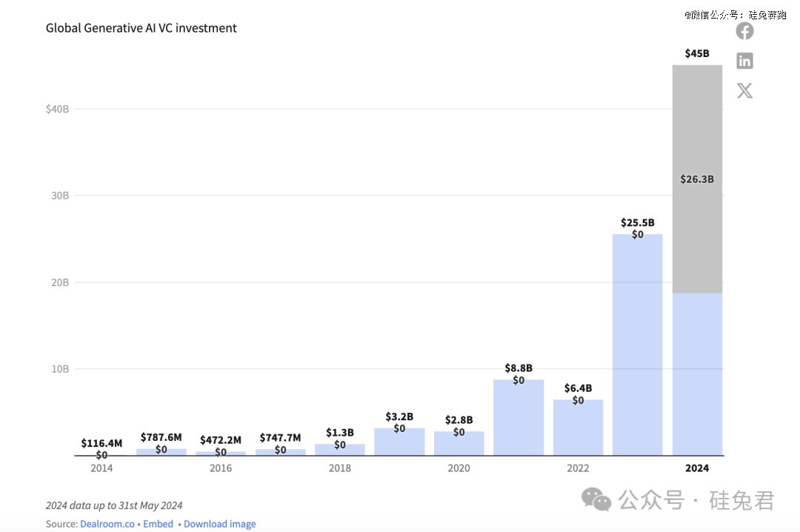Click the Download image link
The height and width of the screenshot is (532, 800).
(220, 524)
